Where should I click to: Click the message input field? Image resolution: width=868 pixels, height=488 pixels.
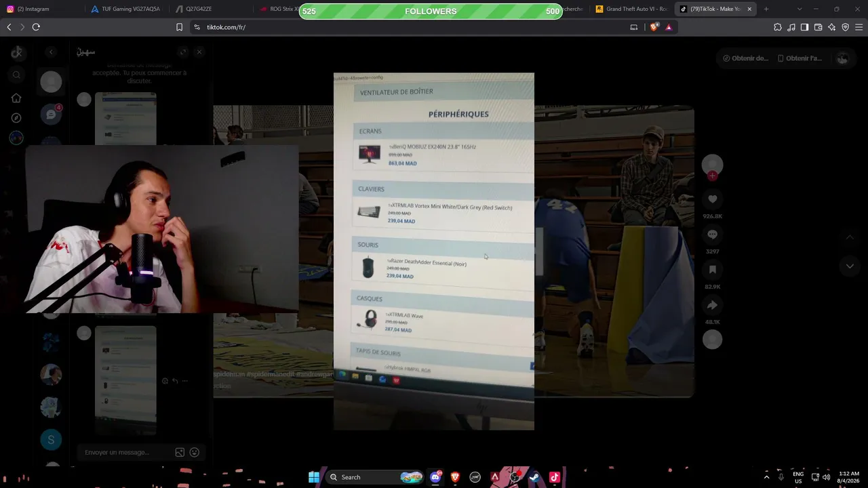coord(125,453)
